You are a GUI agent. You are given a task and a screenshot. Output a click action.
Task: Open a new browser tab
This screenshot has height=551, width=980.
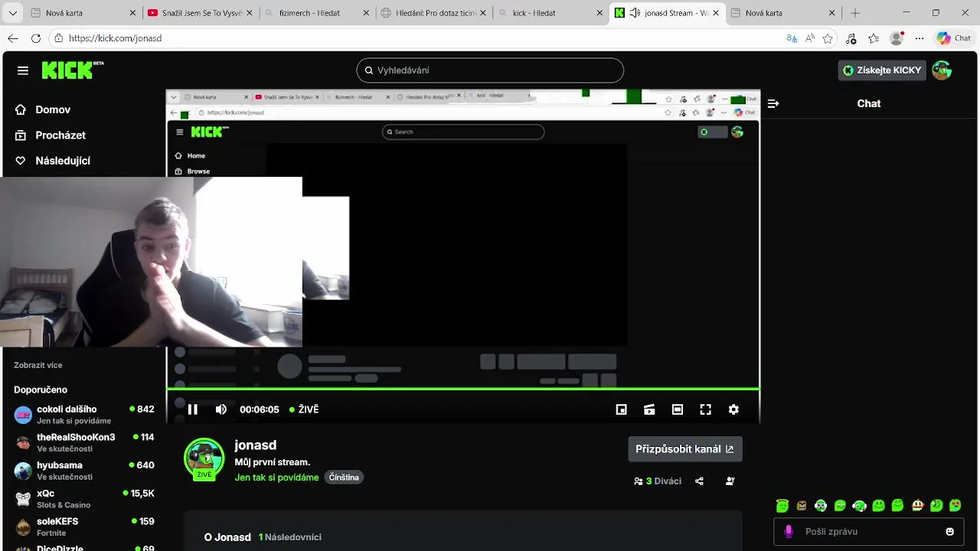[x=855, y=13]
